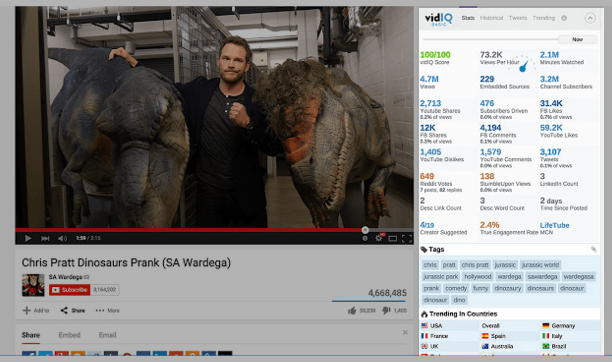Click the Trending In Countries flame icon
Image resolution: width=612 pixels, height=362 pixels.
pyautogui.click(x=424, y=314)
